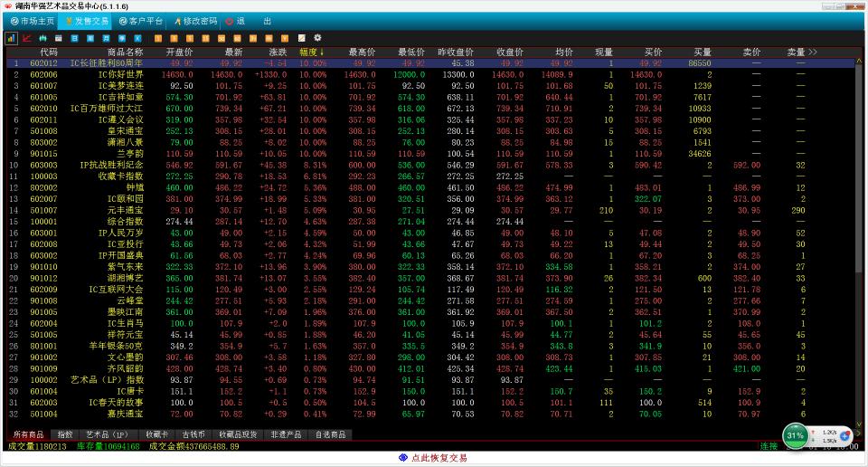
Task: Sort by the 商品名称 column header
Action: [125, 52]
